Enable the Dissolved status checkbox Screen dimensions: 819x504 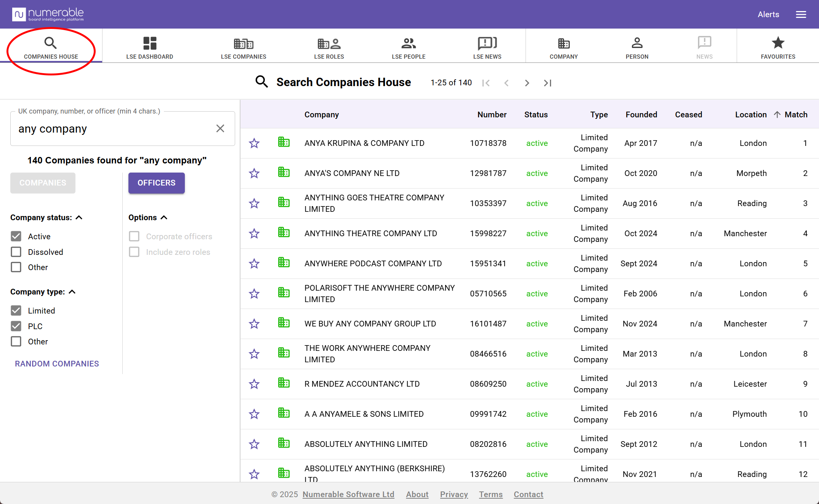[x=16, y=252]
